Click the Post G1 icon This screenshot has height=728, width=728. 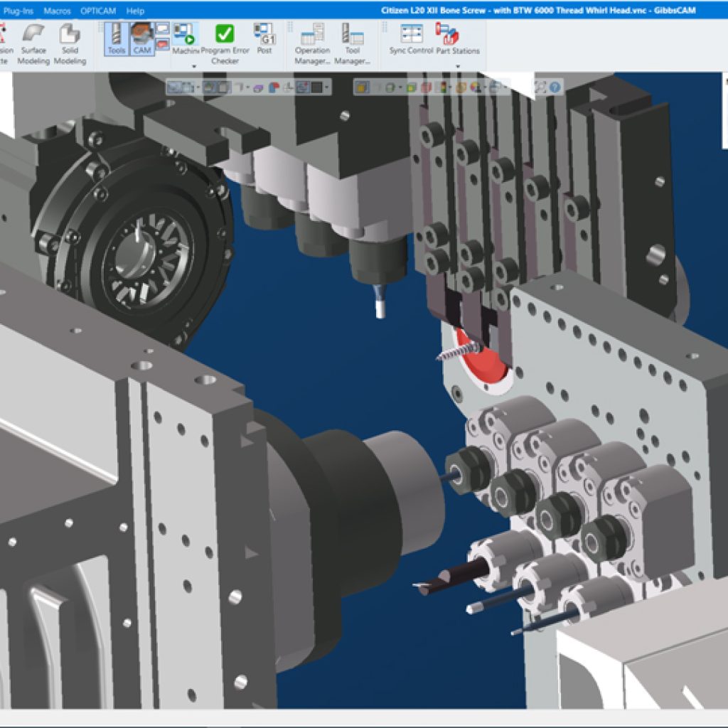click(264, 39)
